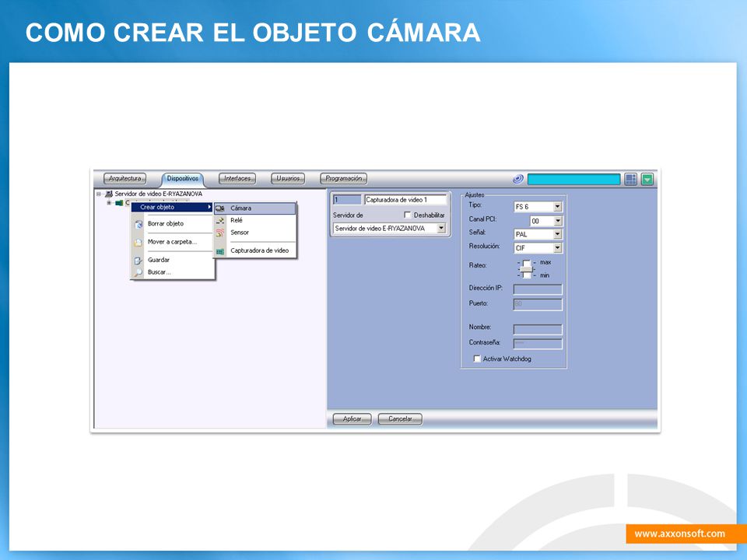
Task: Click the blue swirl icon in the top bar
Action: pos(518,179)
